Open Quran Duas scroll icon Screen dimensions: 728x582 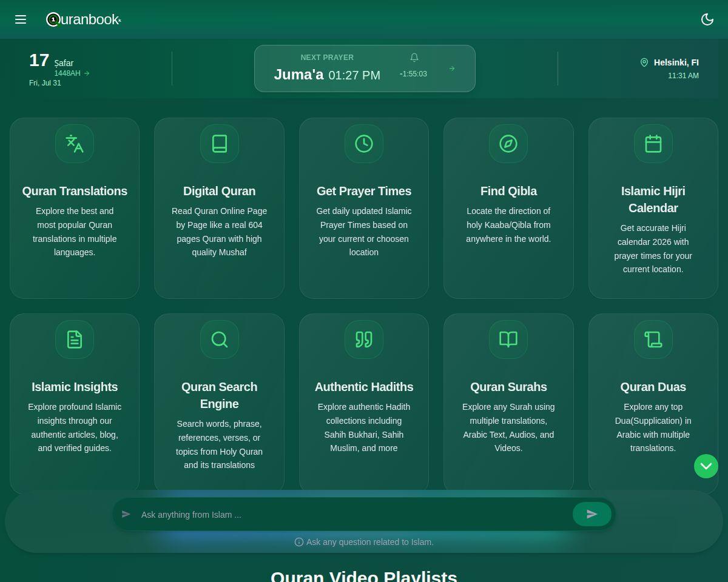click(653, 339)
